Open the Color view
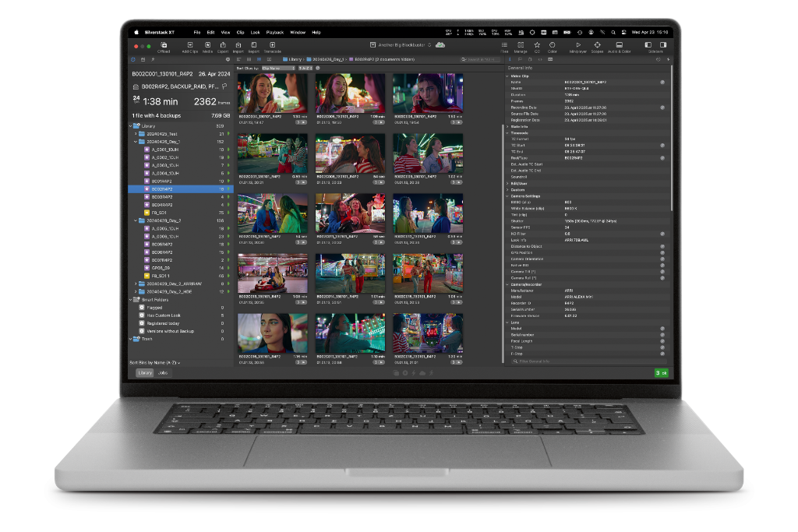 point(552,47)
